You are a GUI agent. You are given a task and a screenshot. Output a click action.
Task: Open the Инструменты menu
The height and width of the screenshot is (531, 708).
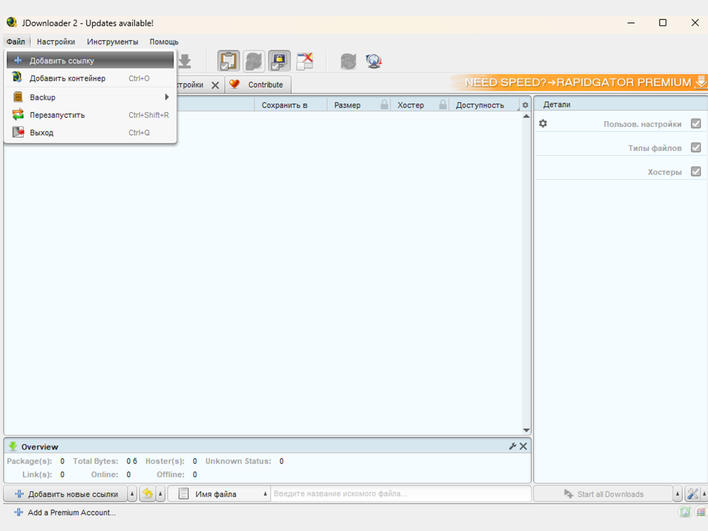[112, 42]
